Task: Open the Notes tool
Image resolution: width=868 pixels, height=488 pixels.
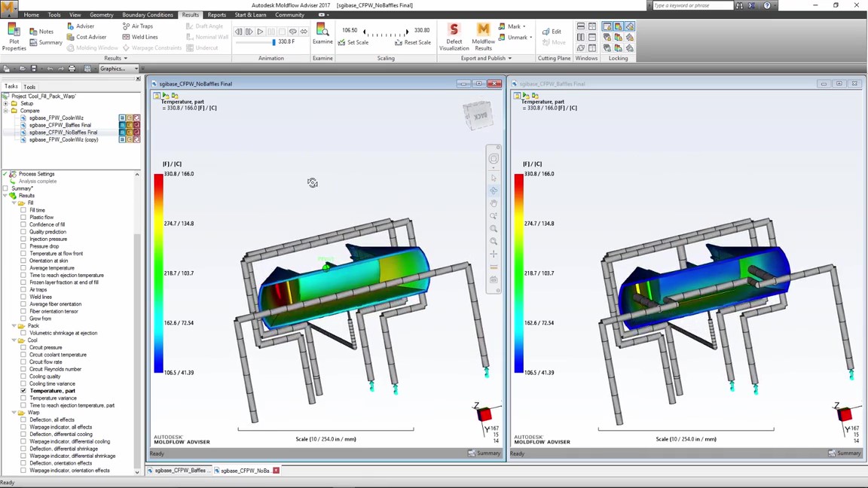Action: click(41, 32)
